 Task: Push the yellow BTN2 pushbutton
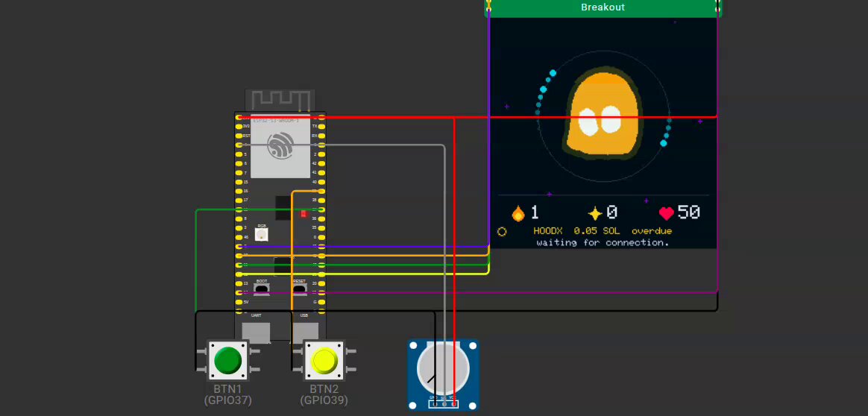click(x=324, y=360)
